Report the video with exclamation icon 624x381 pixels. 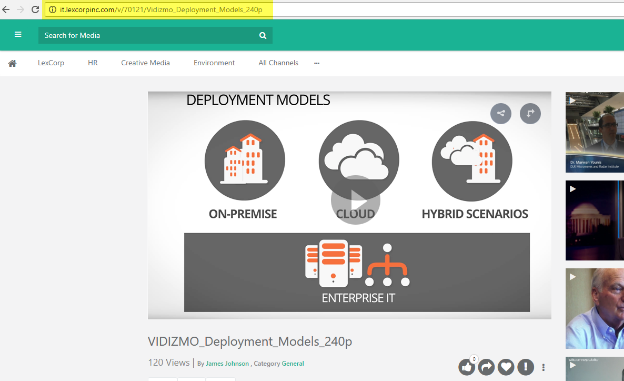click(526, 367)
